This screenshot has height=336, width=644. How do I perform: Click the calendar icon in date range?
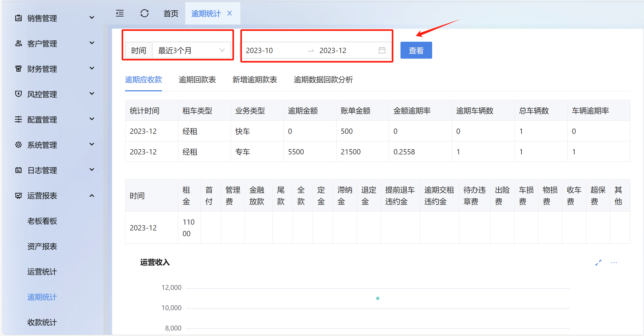pos(382,50)
